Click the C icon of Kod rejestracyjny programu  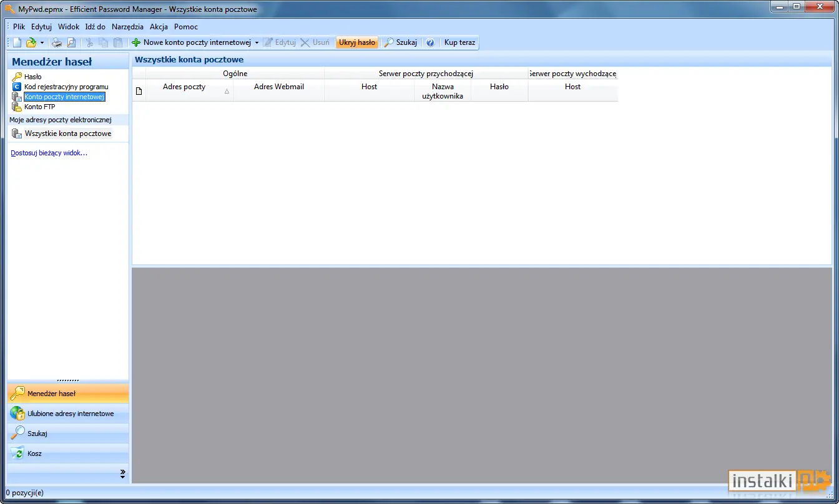17,87
